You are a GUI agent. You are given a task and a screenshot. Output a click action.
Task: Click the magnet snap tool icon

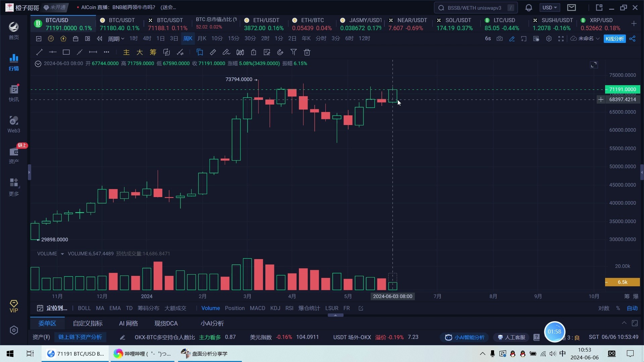coord(280,52)
